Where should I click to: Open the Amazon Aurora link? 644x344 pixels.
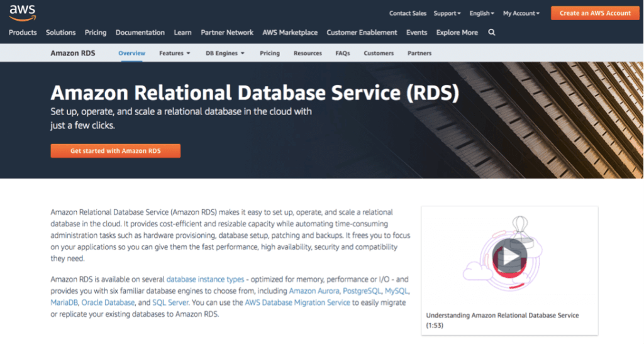tap(314, 291)
